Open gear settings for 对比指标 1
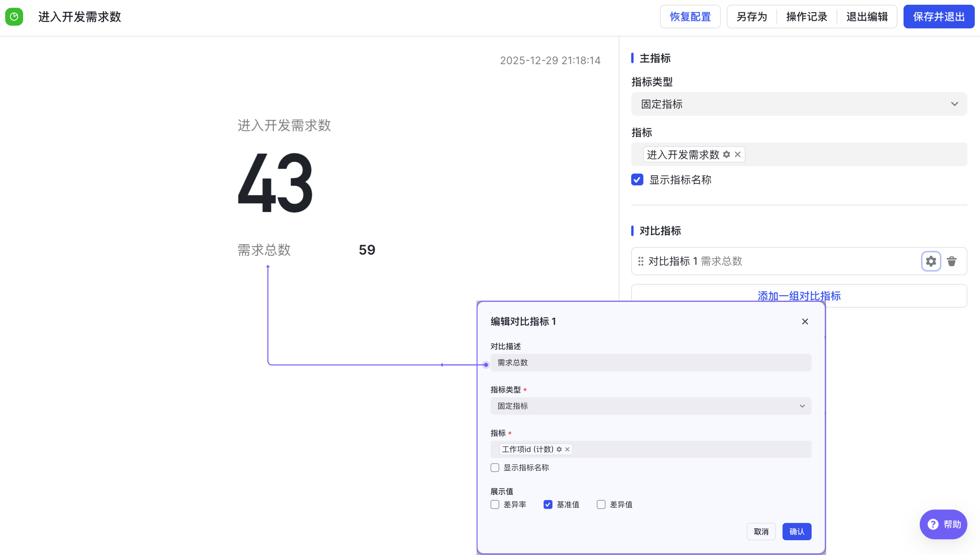 931,261
